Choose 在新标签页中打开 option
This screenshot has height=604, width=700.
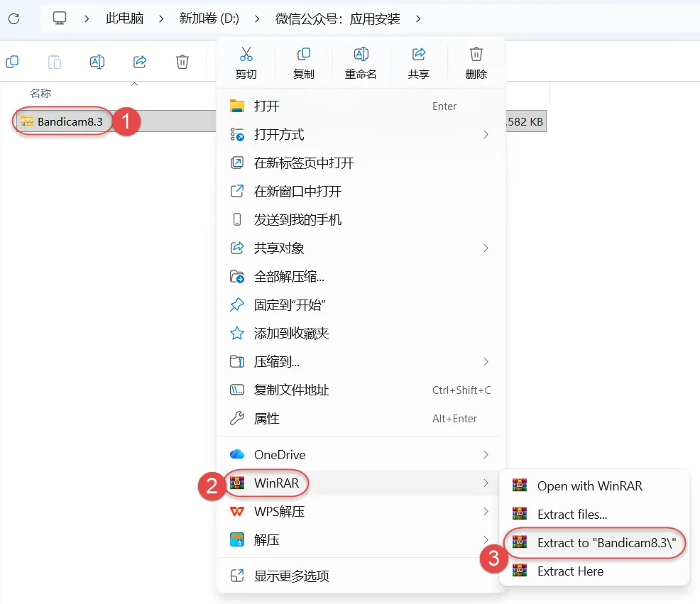pos(361,163)
